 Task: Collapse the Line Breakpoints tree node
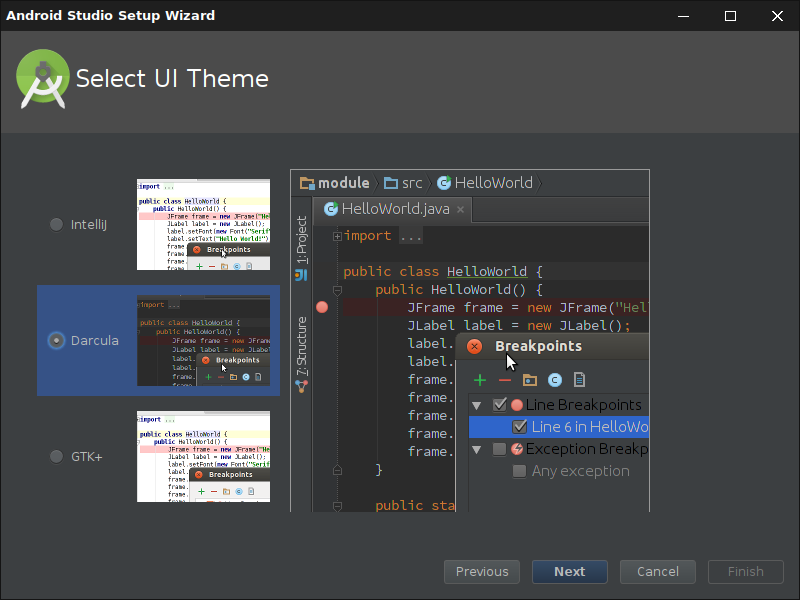point(477,405)
